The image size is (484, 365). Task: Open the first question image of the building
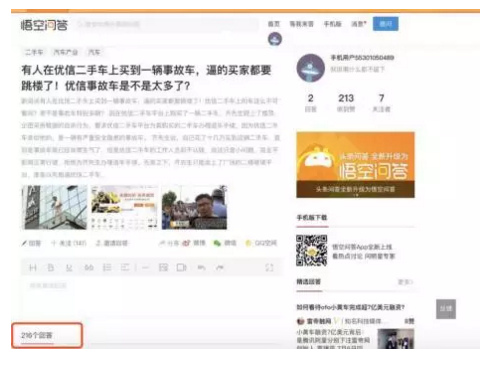pos(54,208)
